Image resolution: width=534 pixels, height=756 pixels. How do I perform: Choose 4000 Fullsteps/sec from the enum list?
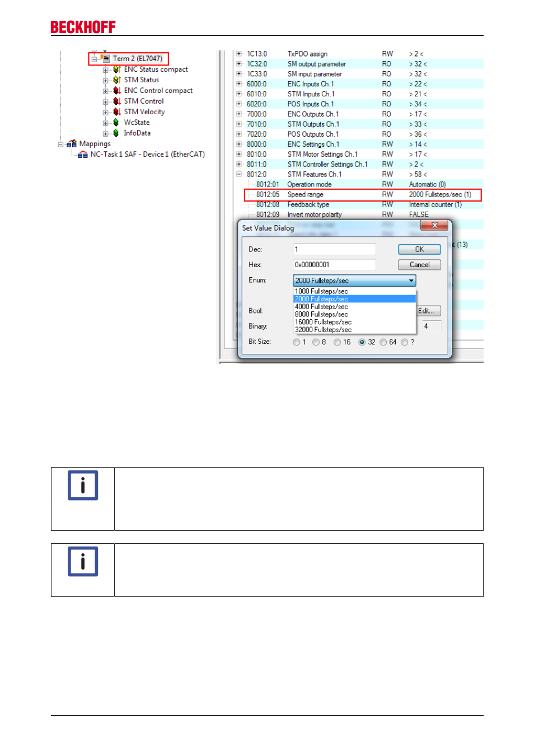(354, 307)
